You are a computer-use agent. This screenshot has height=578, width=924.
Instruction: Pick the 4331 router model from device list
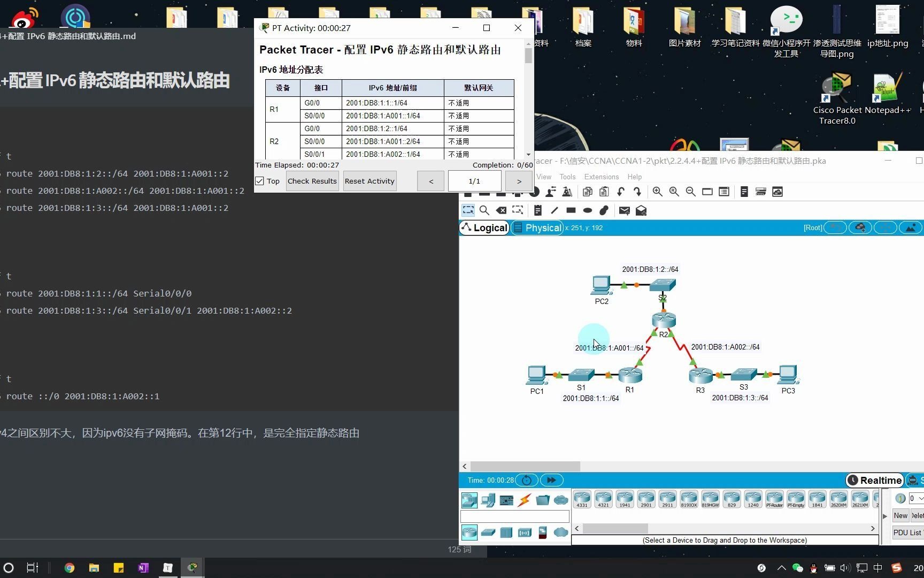[x=582, y=499]
